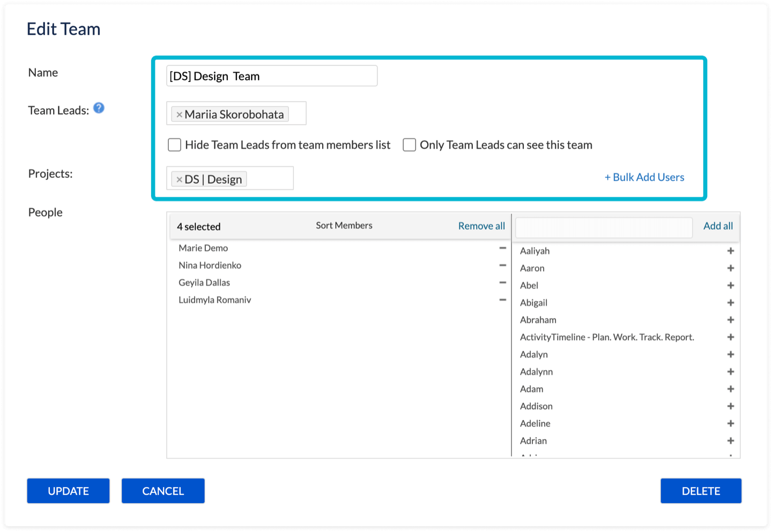Add Aaliyah using the plus icon
Image resolution: width=772 pixels, height=532 pixels.
[730, 251]
